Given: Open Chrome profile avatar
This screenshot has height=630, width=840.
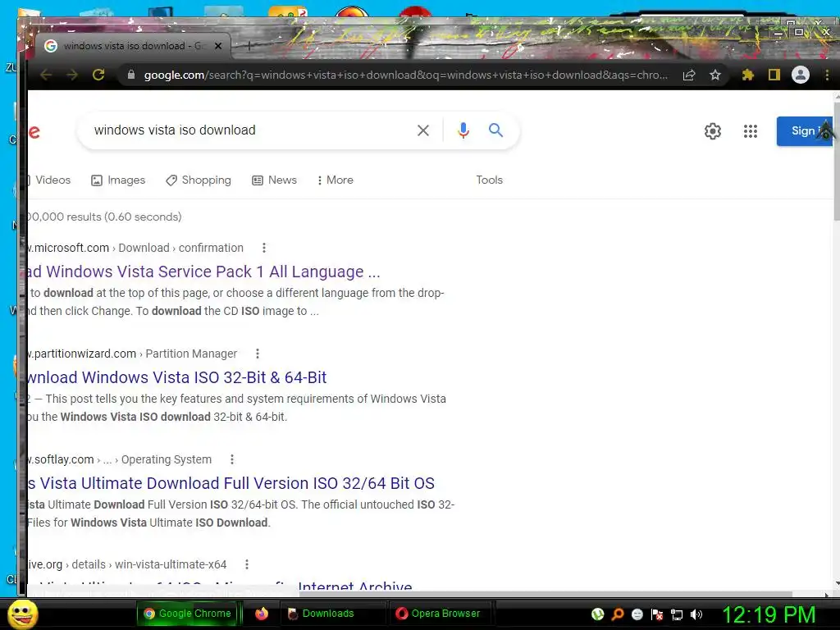Looking at the screenshot, I should click(x=801, y=75).
